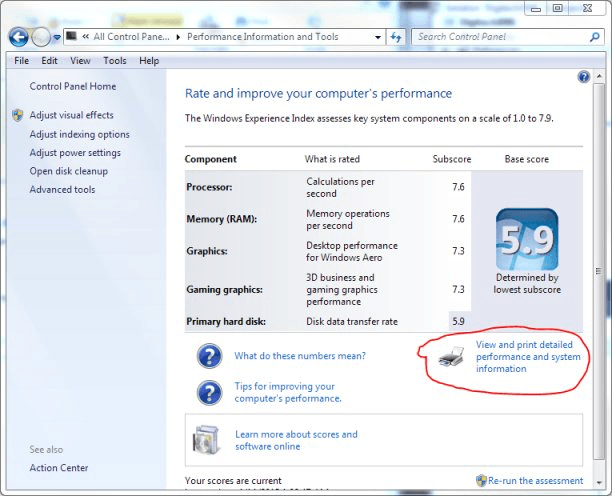
Task: Click the shield icon beside Adjust visual effects
Action: point(18,115)
